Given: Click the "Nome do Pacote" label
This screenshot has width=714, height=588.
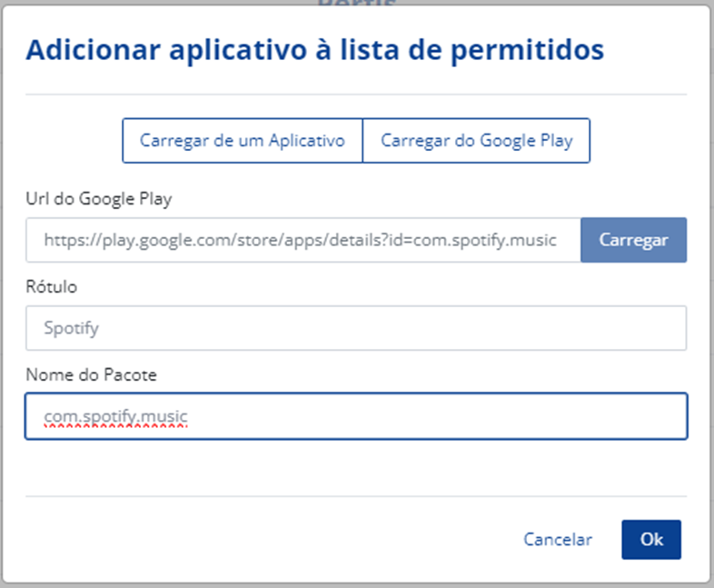Looking at the screenshot, I should (79, 374).
